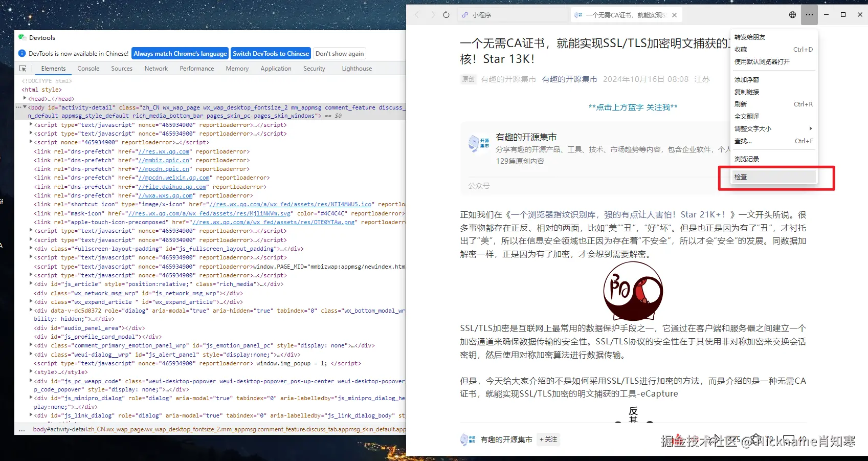The height and width of the screenshot is (461, 868).
Task: Reload the article page with the refresh icon
Action: (447, 15)
